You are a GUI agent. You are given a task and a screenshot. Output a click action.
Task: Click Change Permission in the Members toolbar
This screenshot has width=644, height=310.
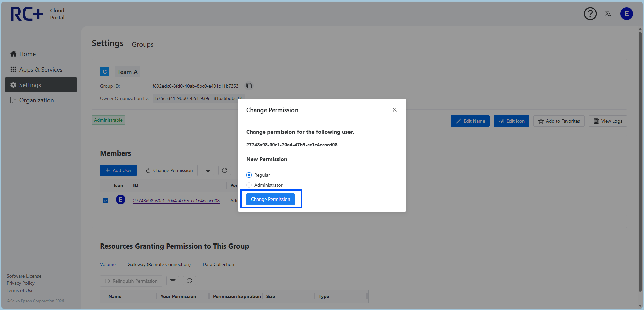tap(169, 170)
